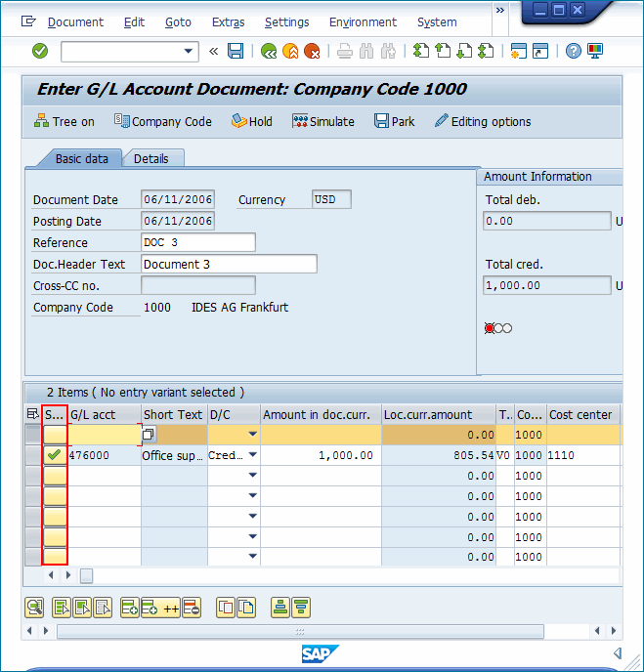Click the red Cancel icon in toolbar
This screenshot has height=672, width=644.
(312, 51)
